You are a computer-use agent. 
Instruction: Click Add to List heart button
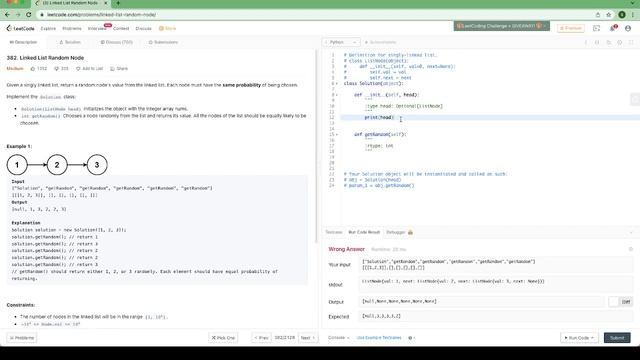click(89, 69)
